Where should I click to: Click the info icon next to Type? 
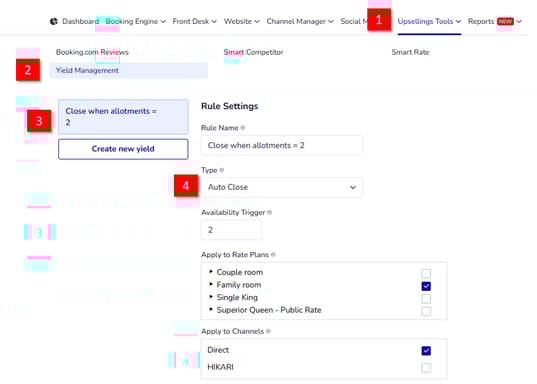[x=222, y=170]
